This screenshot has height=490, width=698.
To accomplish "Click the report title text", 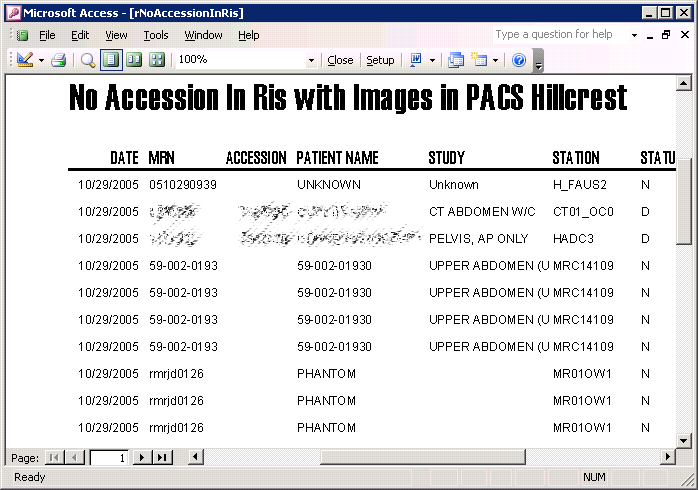I will click(348, 97).
